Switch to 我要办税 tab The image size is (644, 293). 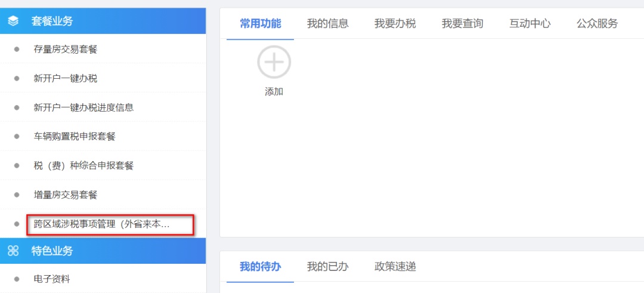tap(395, 23)
